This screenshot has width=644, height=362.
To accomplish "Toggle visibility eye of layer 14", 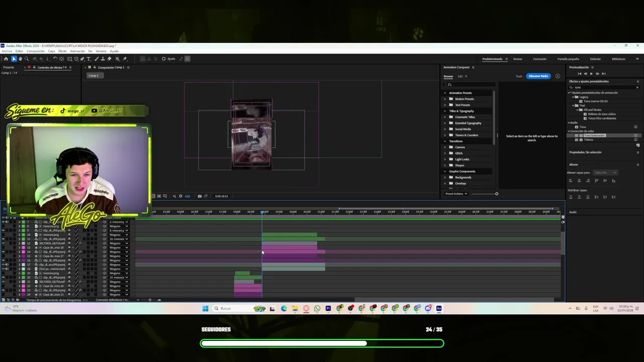I will click(4, 252).
